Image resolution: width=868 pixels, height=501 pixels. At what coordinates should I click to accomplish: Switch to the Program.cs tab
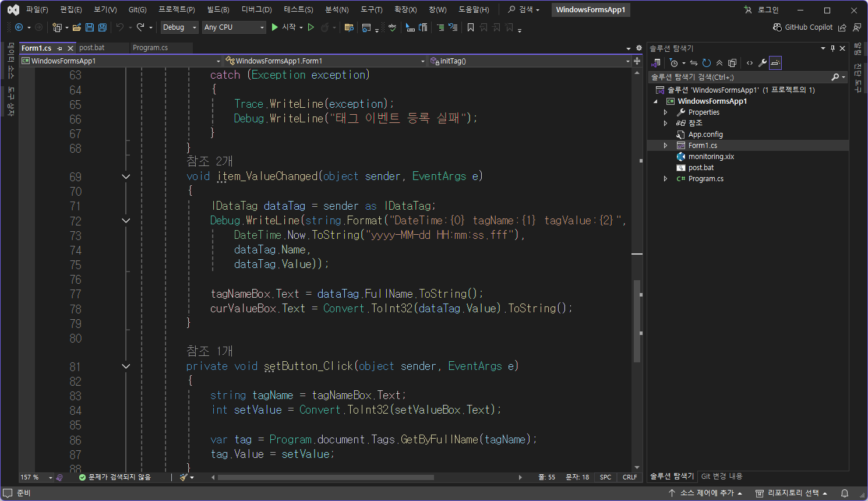click(x=150, y=48)
